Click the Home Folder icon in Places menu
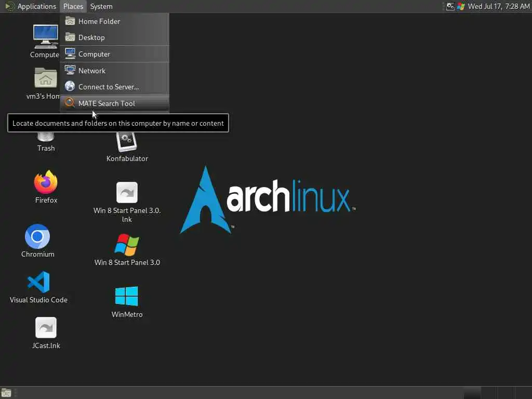The image size is (532, 399). (70, 21)
